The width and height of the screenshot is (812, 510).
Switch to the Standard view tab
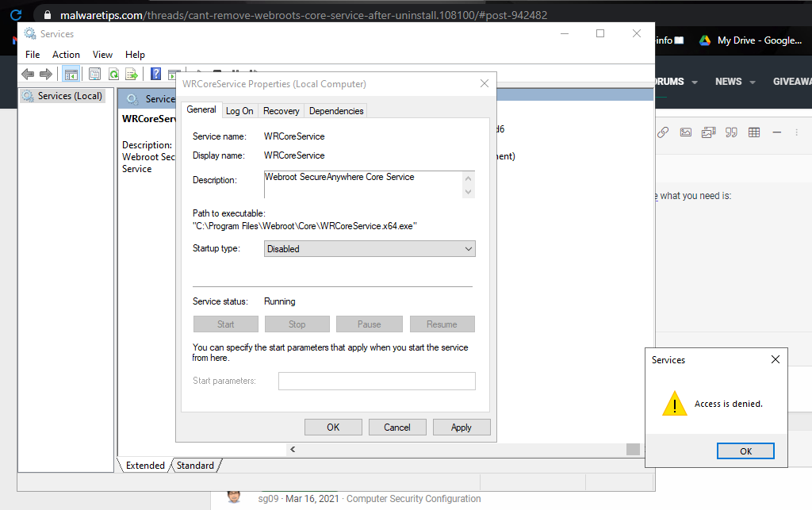point(195,466)
